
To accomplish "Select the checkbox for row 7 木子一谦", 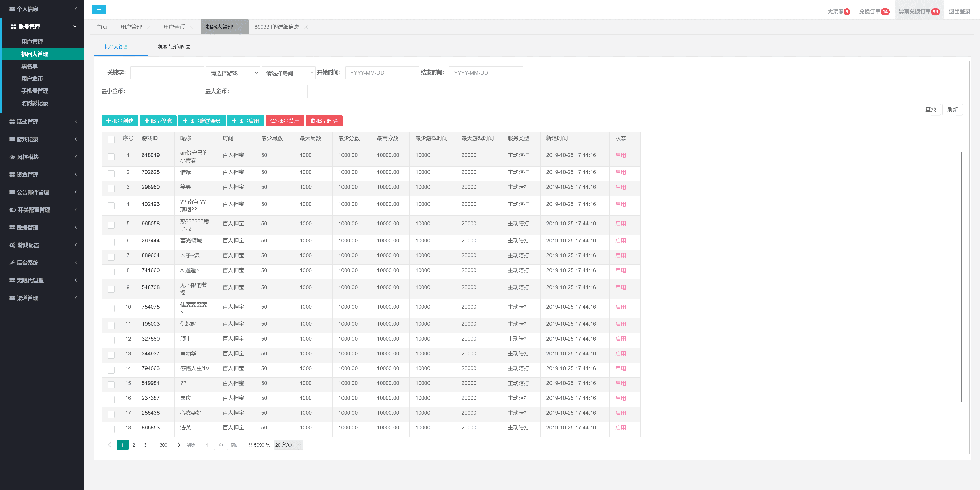I will (111, 257).
